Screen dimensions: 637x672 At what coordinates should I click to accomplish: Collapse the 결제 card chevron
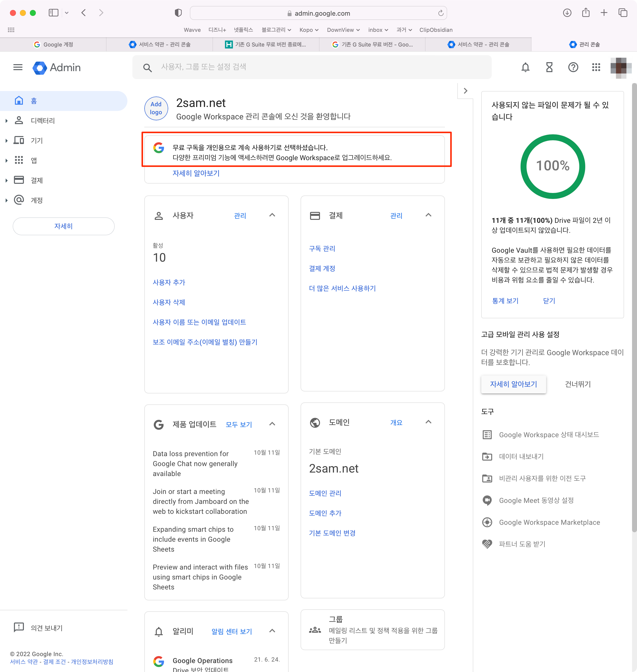pos(428,215)
